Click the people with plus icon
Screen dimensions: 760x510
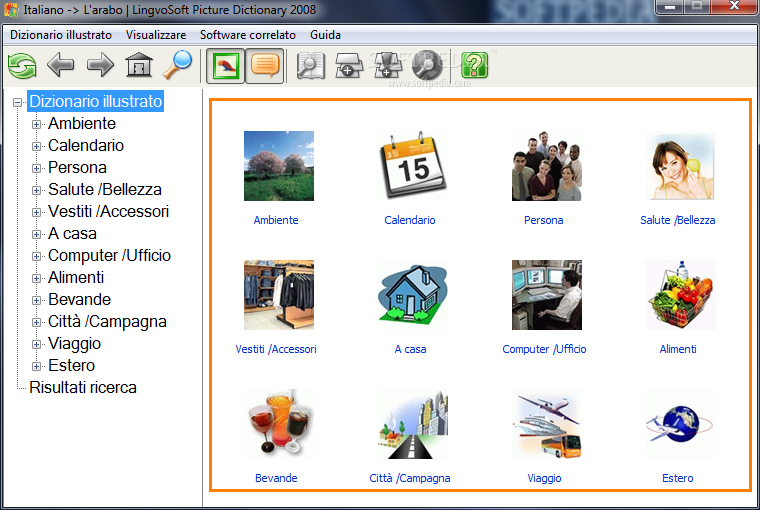pos(388,65)
